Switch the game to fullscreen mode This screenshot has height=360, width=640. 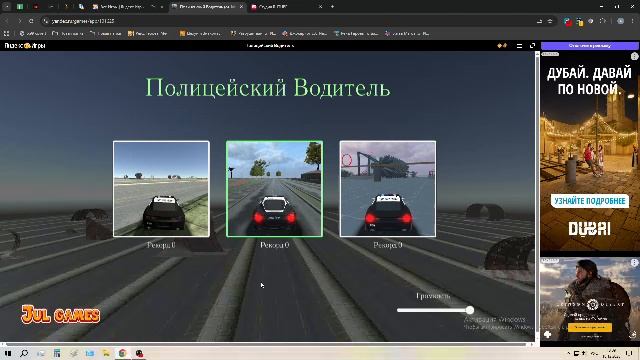(x=532, y=46)
